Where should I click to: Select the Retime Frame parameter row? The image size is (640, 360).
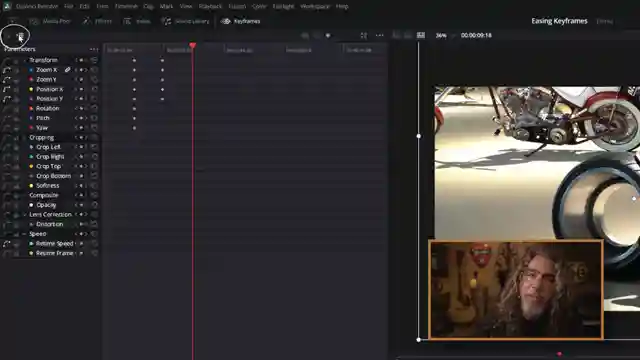tap(49, 253)
